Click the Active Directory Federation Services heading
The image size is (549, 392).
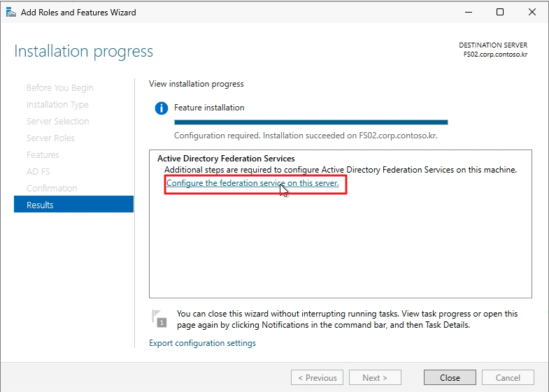[226, 159]
